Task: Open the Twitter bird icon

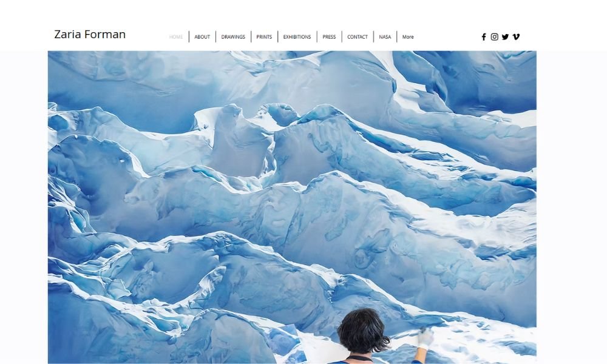Action: (x=505, y=37)
